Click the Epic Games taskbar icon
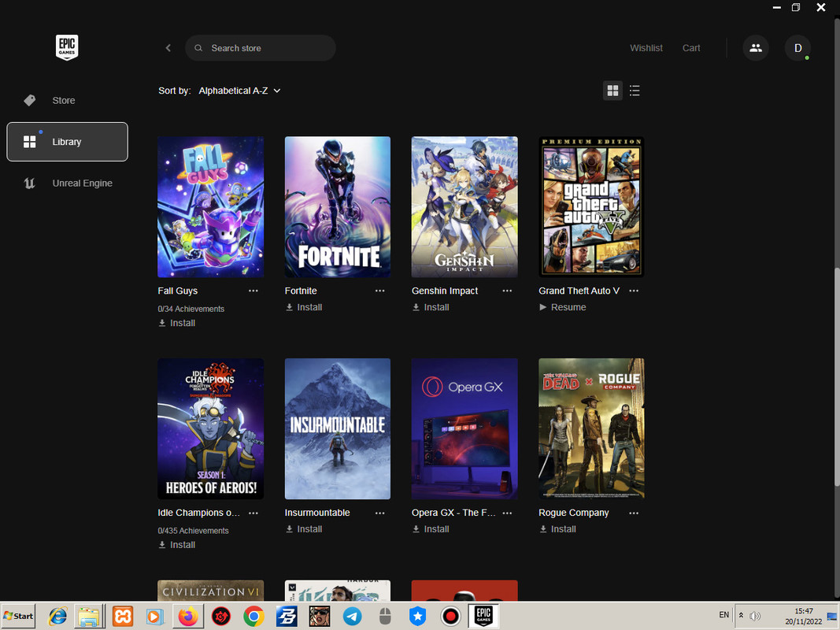The height and width of the screenshot is (630, 840). pos(483,616)
